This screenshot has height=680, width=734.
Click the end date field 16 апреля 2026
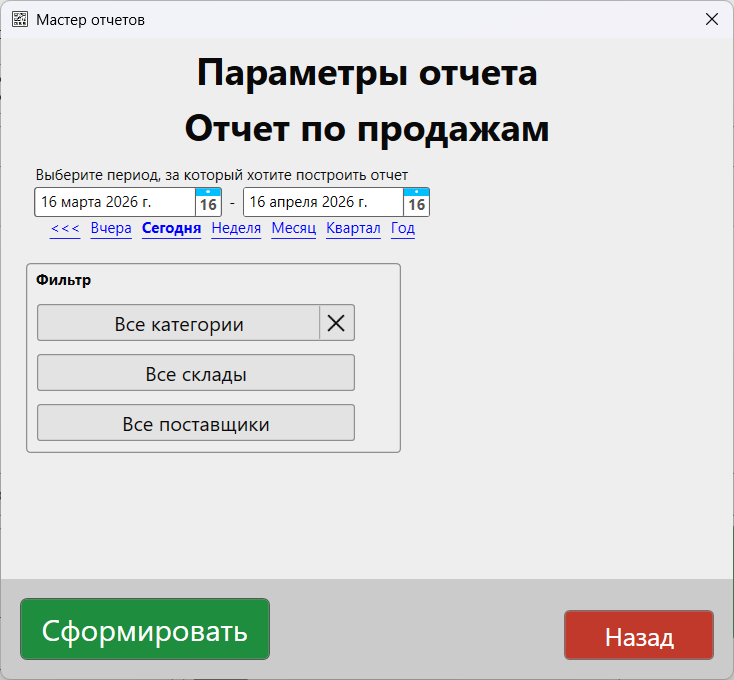322,203
